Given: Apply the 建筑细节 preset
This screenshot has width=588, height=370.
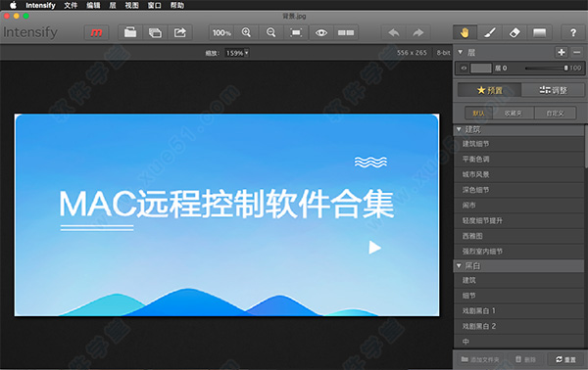Looking at the screenshot, I should click(519, 144).
